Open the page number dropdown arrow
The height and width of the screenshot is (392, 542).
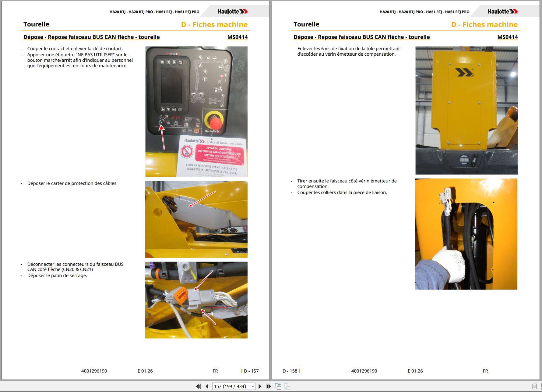click(x=253, y=387)
